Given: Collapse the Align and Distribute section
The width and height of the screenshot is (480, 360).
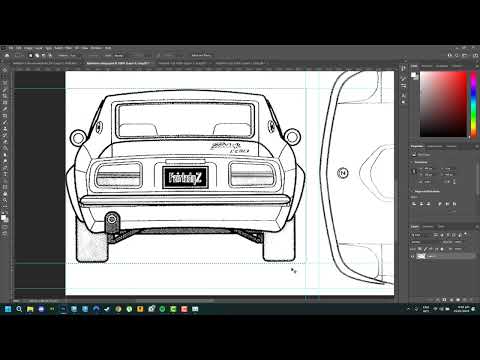Looking at the screenshot, I should 413,192.
